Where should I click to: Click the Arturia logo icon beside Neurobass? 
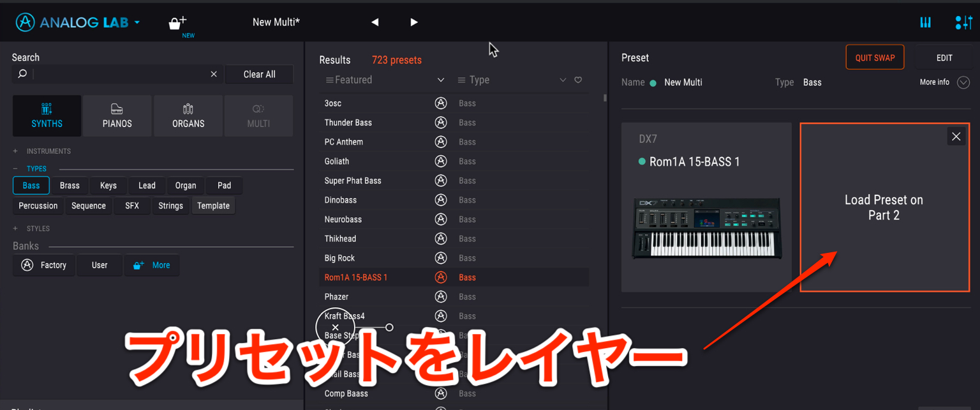pyautogui.click(x=441, y=219)
